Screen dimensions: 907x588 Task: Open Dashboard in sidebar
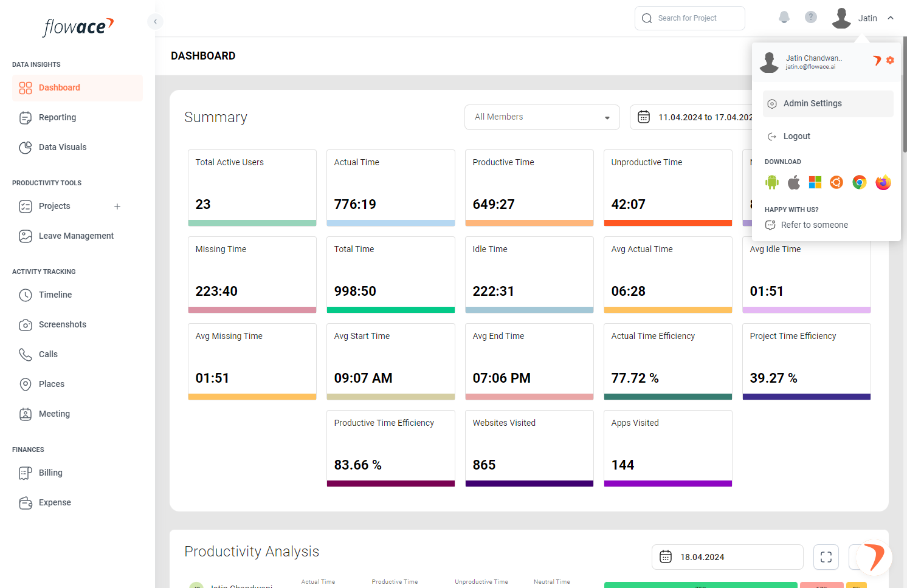(x=77, y=87)
